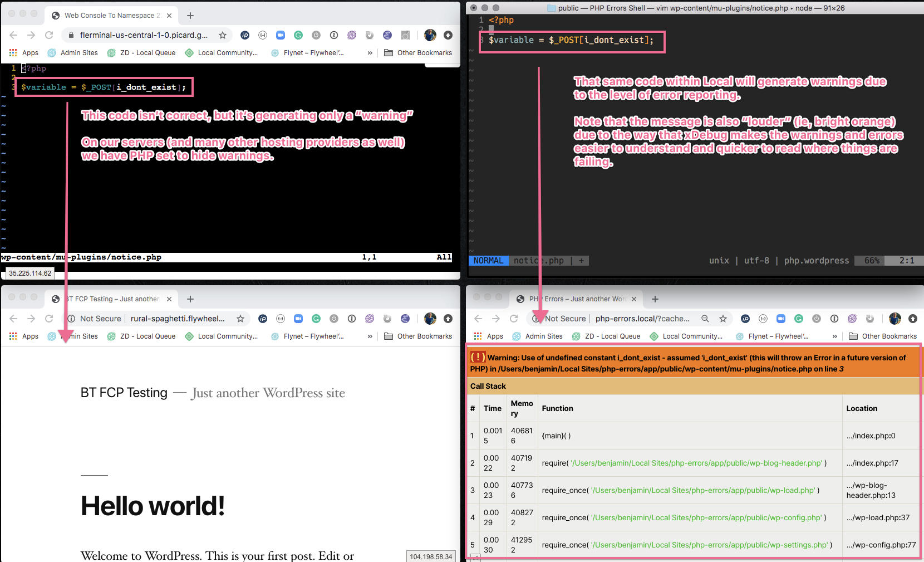
Task: Reload the Web Console To Namespace page
Action: point(49,35)
